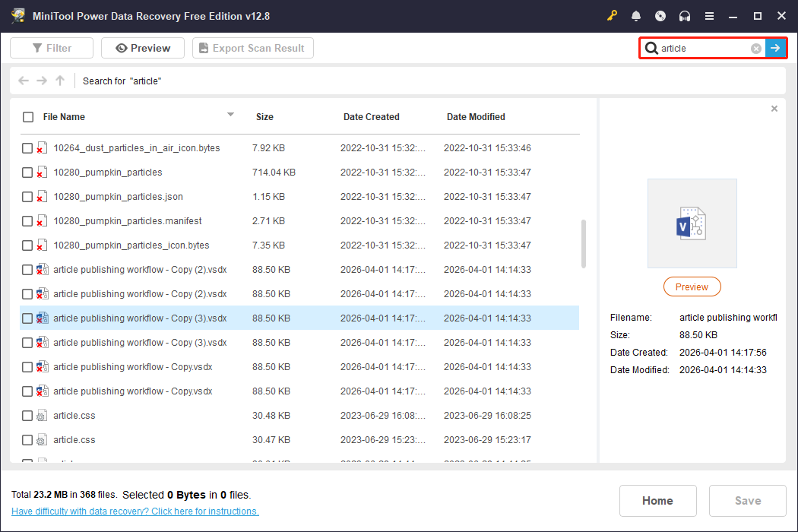The image size is (798, 532).
Task: Click the Home button
Action: [657, 500]
